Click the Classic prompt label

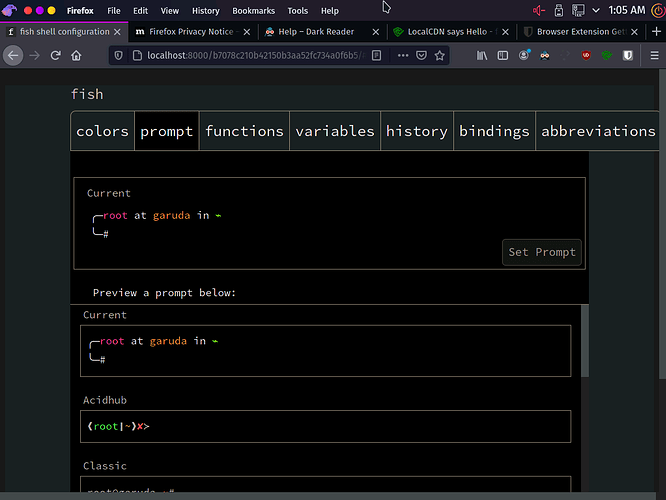[x=104, y=466]
